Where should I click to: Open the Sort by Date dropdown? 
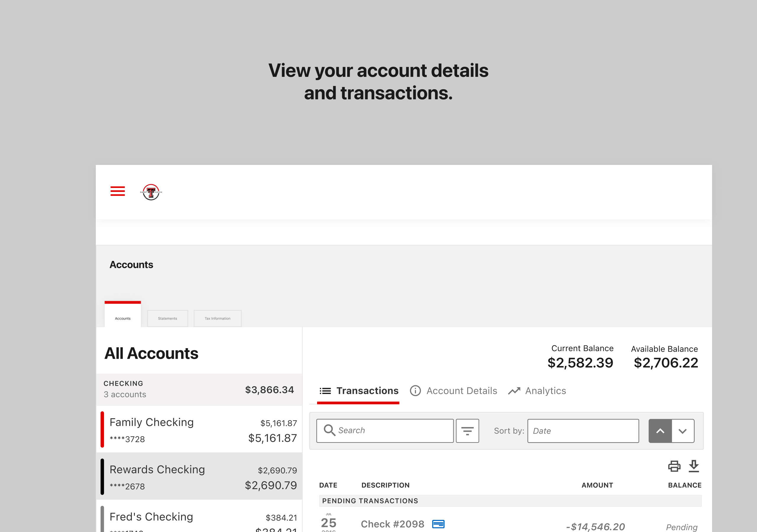(x=583, y=431)
